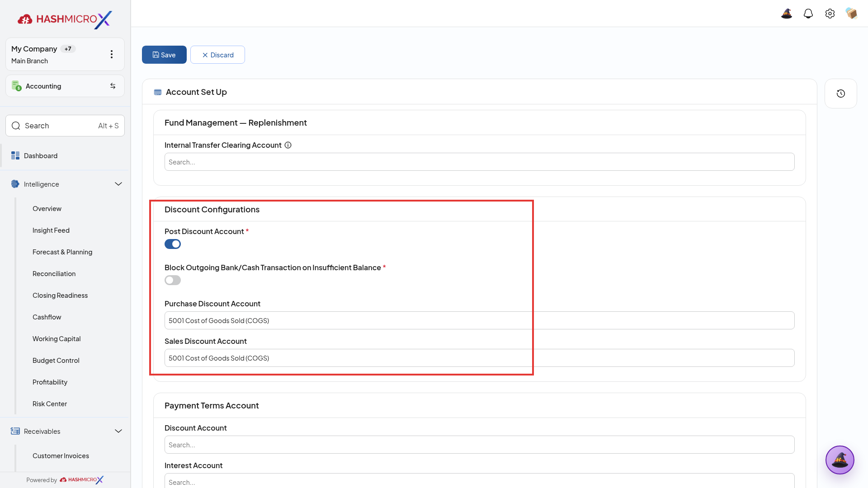This screenshot has width=868, height=488.
Task: Open the history clock panel
Action: click(841, 94)
